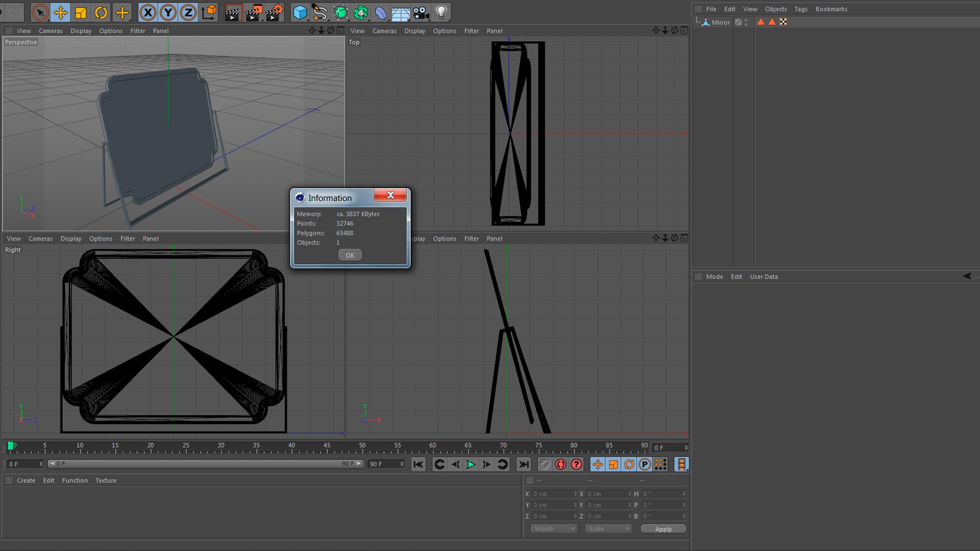980x551 pixels.
Task: Open Display menu in Top viewport
Action: (x=414, y=31)
